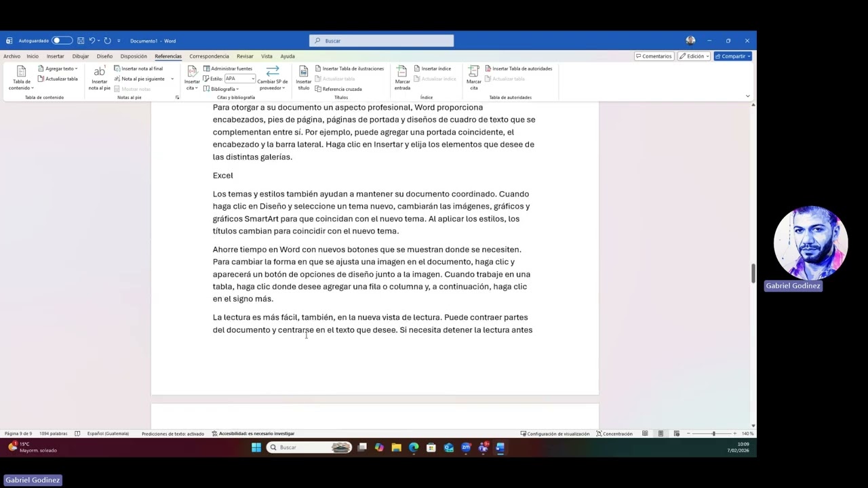Click Cambiar SP de proveedor
Viewport: 868px width, 488px height.
(273, 78)
